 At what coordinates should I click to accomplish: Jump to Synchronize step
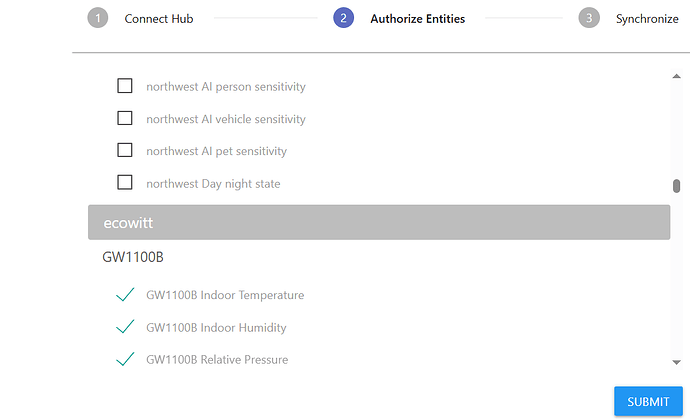point(646,18)
